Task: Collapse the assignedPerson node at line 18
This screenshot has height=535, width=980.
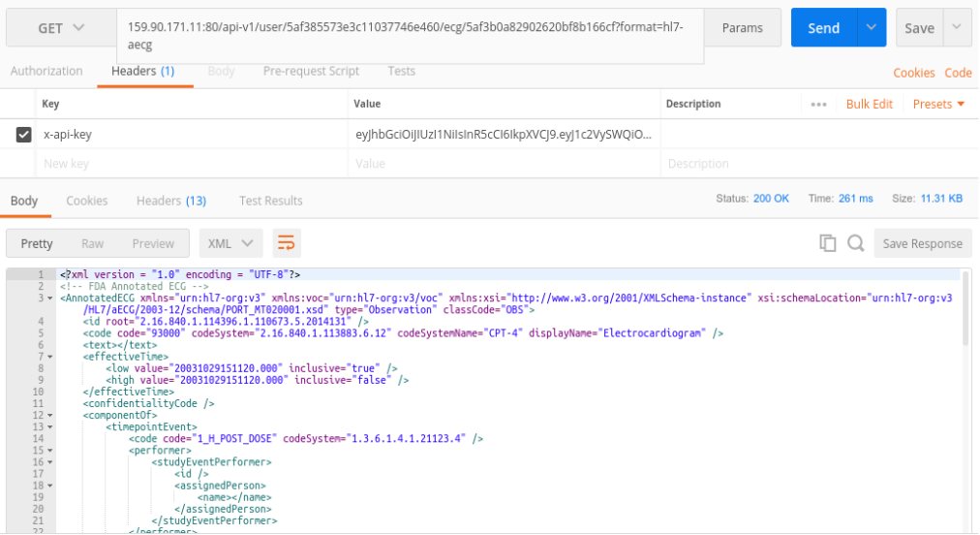Action: [x=50, y=486]
